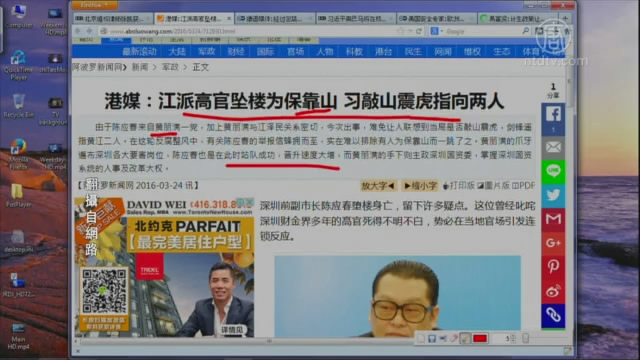This screenshot has width=640, height=360.
Task: Share the article on Twitter
Action: 553,195
